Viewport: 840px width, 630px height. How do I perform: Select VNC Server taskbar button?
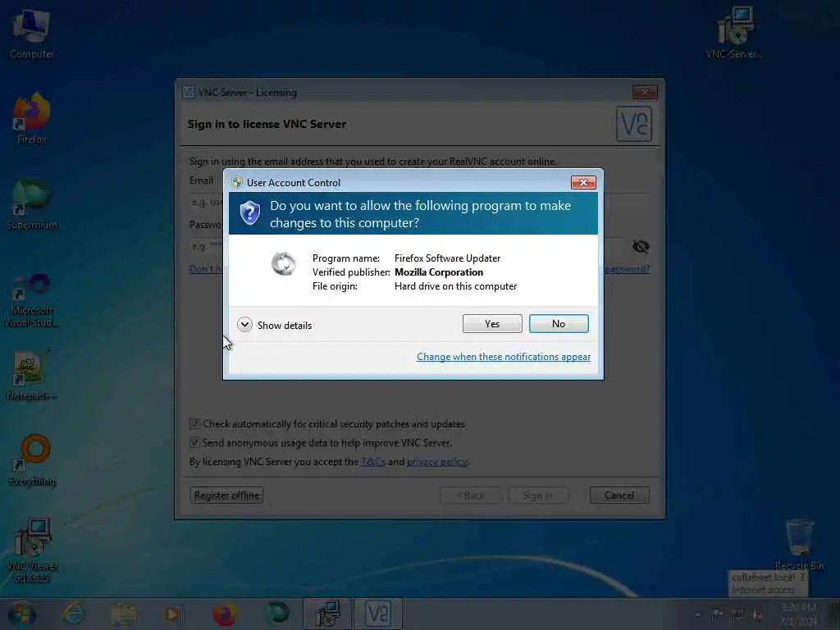click(377, 614)
